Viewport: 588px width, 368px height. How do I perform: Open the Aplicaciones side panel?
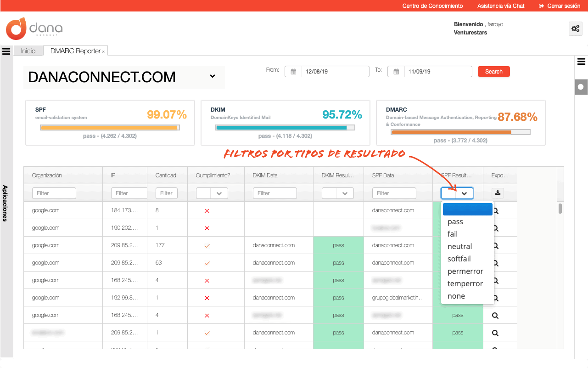click(6, 203)
